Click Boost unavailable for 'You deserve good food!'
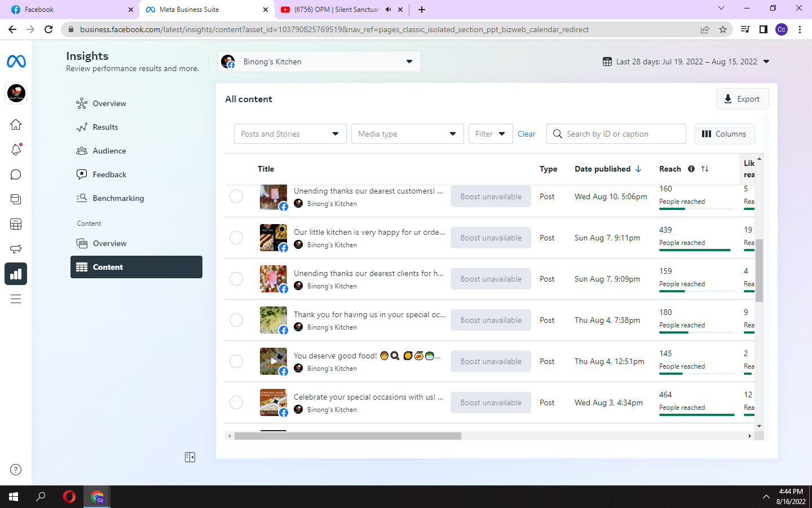 pyautogui.click(x=491, y=361)
